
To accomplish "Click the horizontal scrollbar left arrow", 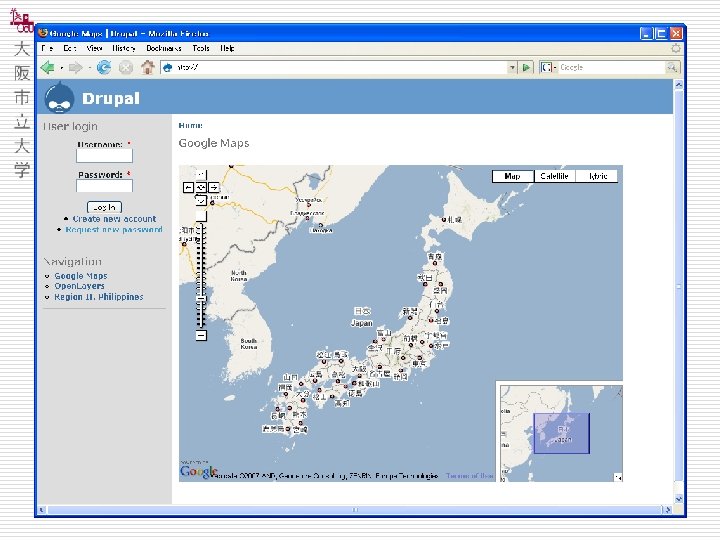I will pyautogui.click(x=42, y=510).
